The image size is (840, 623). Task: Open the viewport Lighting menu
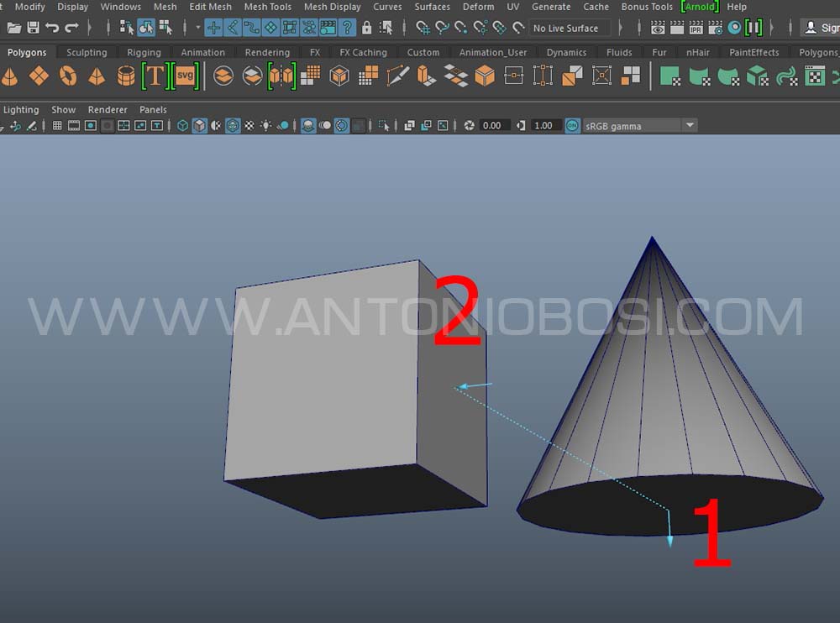[x=22, y=109]
